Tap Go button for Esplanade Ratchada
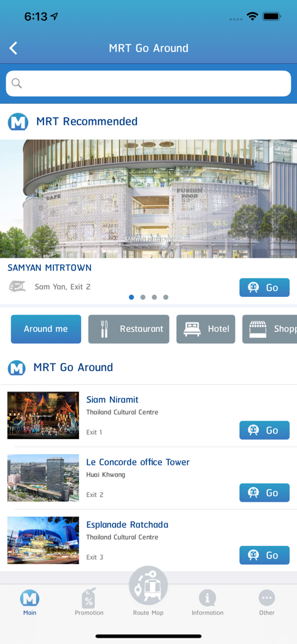Screen dimensions: 297x644 coord(264,555)
